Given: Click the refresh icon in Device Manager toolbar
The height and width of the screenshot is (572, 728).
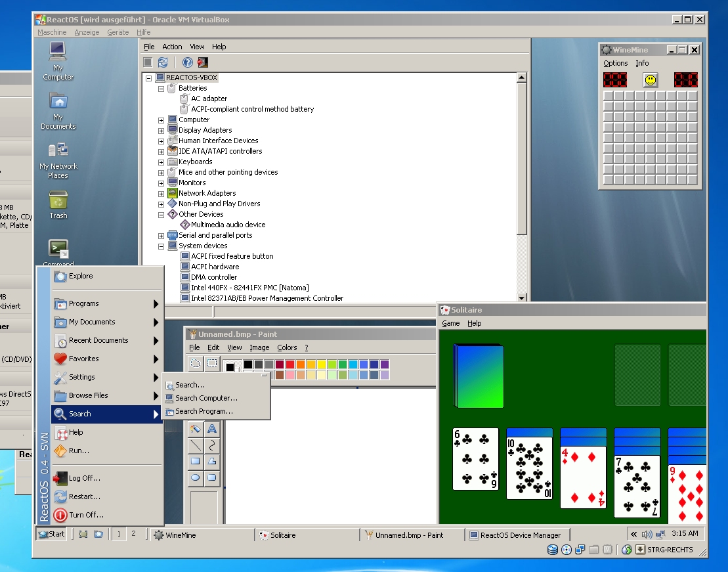Looking at the screenshot, I should [163, 62].
